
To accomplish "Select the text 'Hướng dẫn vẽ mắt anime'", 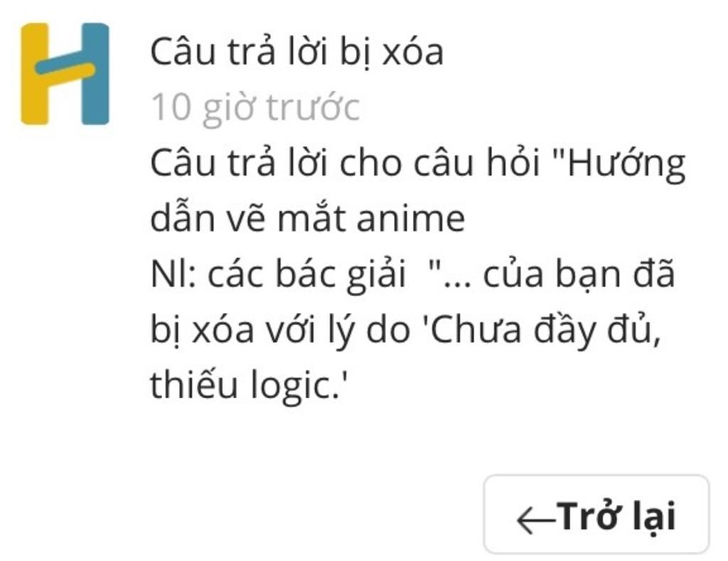I will (x=418, y=191).
